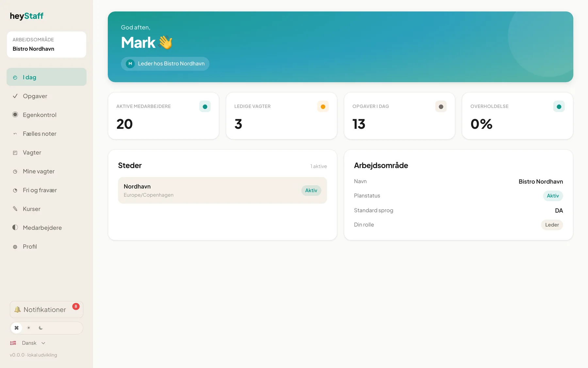Open the Nordhavn location row

click(x=222, y=190)
